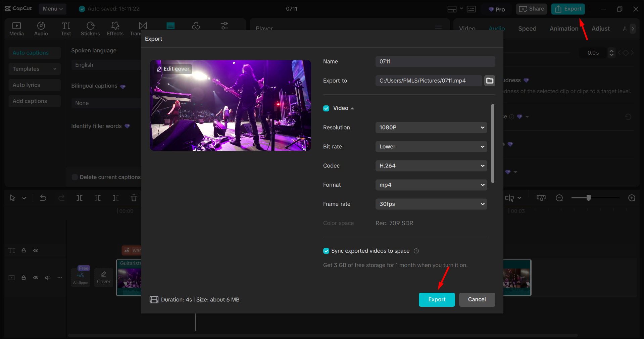Screen dimensions: 644x339
Task: Uncheck the Video export checkbox
Action: pyautogui.click(x=326, y=108)
